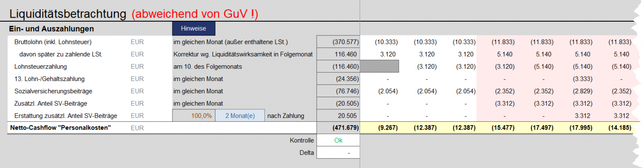Select EUR unit in the Lohnsteuerzahlung row
Image resolution: width=644 pixels, height=168 pixels.
point(137,67)
